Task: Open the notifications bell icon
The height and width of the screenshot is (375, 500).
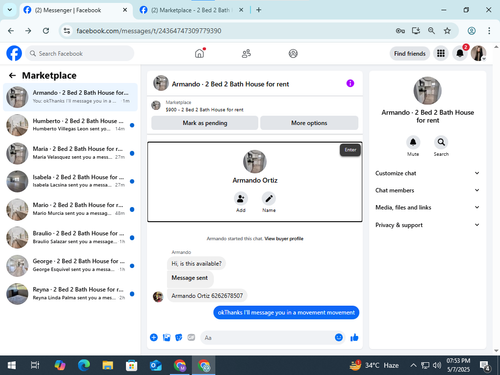Action: pyautogui.click(x=460, y=53)
